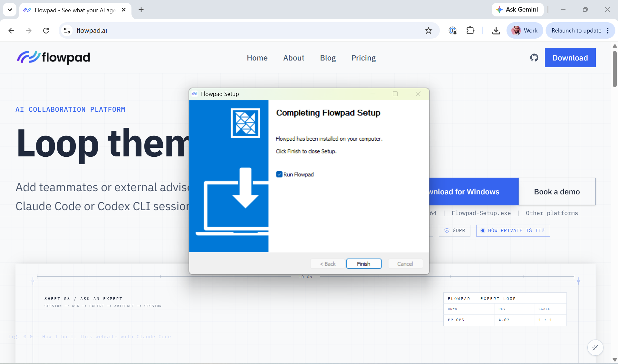Viewport: 618px width, 364px height.
Task: Click the scroll-up arrow of the page scrollbar
Action: point(614,46)
